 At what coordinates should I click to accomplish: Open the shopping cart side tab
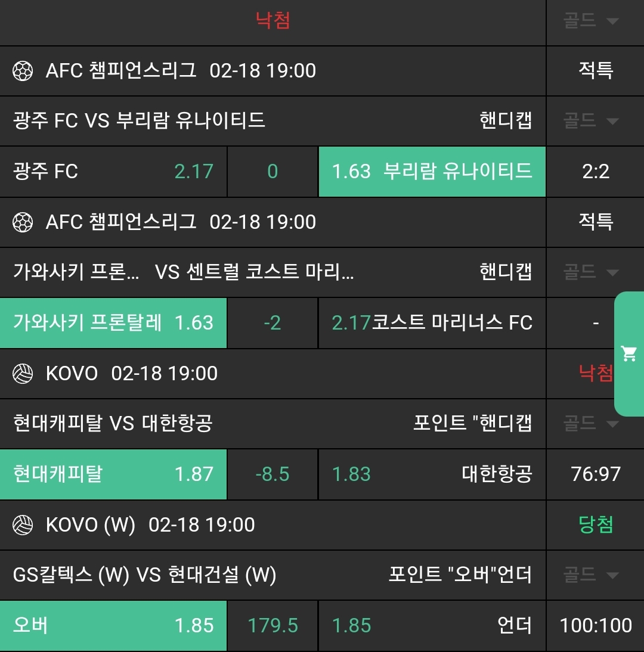click(x=629, y=353)
